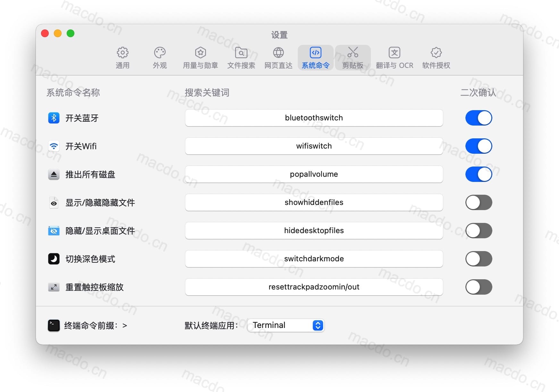
Task: Click the 终端命令前缀 label text
Action: (91, 326)
